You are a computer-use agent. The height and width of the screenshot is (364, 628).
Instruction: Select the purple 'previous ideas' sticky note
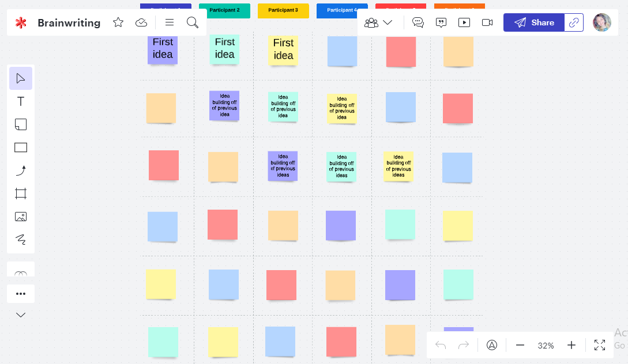pyautogui.click(x=283, y=166)
